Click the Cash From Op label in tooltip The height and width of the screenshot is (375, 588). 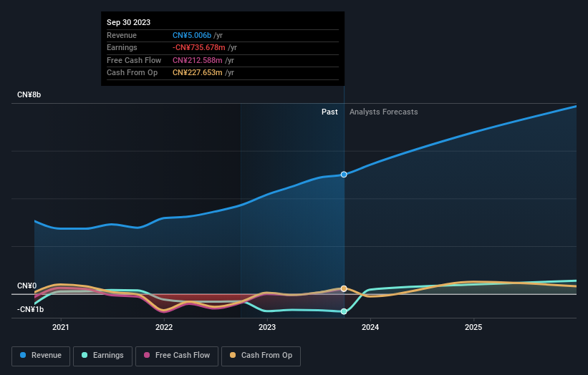[x=132, y=73]
